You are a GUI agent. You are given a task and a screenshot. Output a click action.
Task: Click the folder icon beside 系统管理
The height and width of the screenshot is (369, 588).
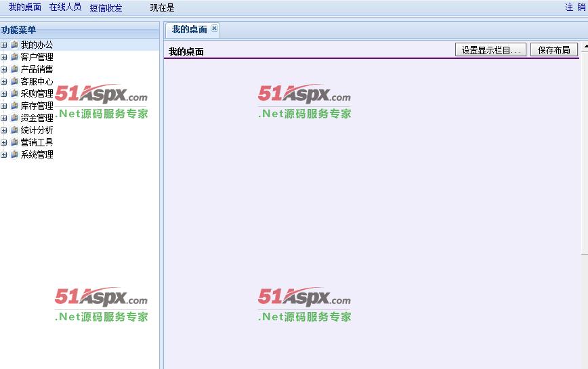pos(15,154)
